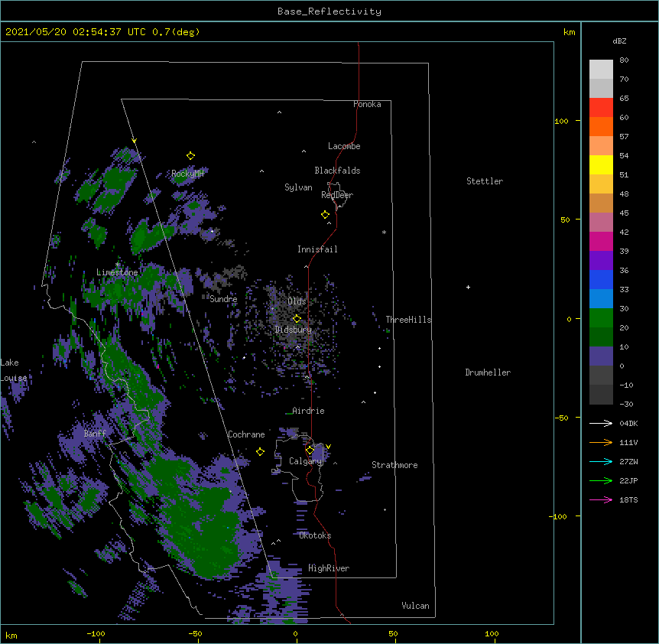Click the 33 value on the dBZ scale
This screenshot has width=659, height=644.
coord(624,290)
